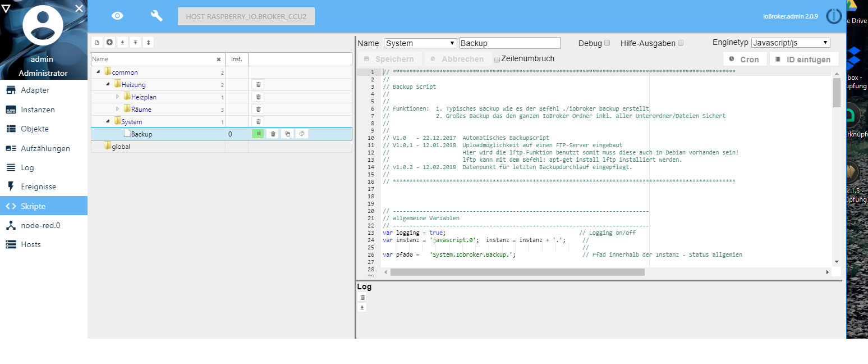Open the Log menu item in the sidebar
The width and height of the screenshot is (868, 364).
point(44,167)
